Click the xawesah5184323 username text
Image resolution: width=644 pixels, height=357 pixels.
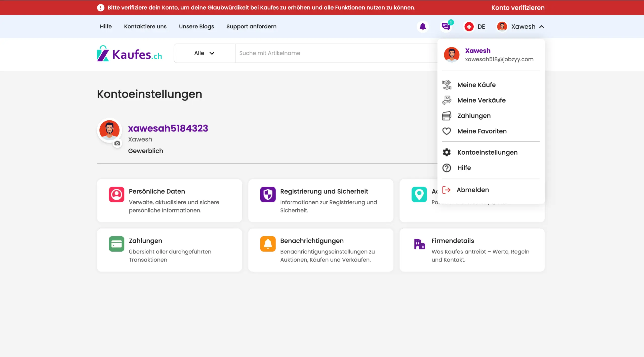click(168, 128)
